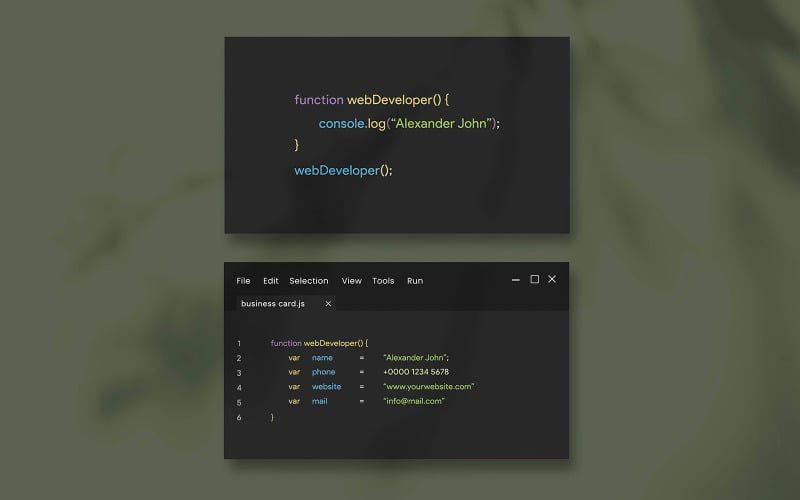Open the File menu

pyautogui.click(x=243, y=281)
